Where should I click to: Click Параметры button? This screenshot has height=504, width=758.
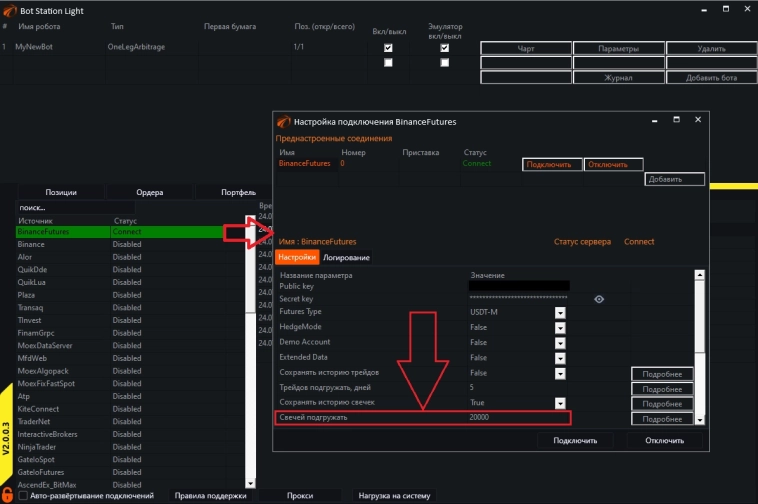pos(618,49)
